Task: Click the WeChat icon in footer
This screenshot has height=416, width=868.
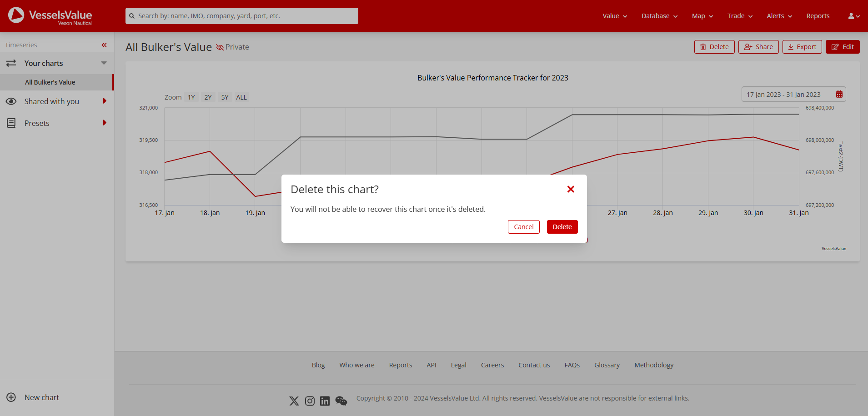Action: click(x=341, y=401)
